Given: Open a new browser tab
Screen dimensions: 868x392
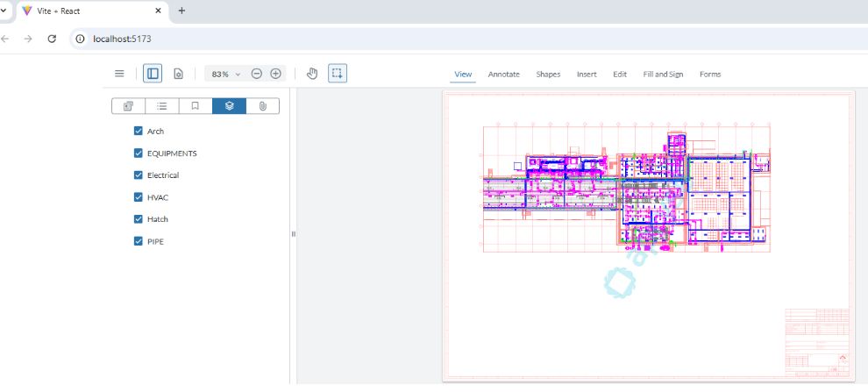Looking at the screenshot, I should (x=181, y=11).
